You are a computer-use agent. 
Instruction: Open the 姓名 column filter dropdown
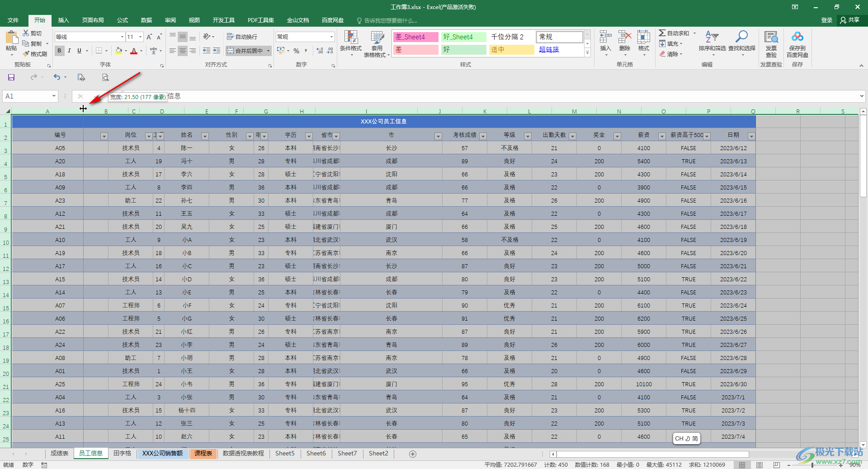pyautogui.click(x=205, y=136)
